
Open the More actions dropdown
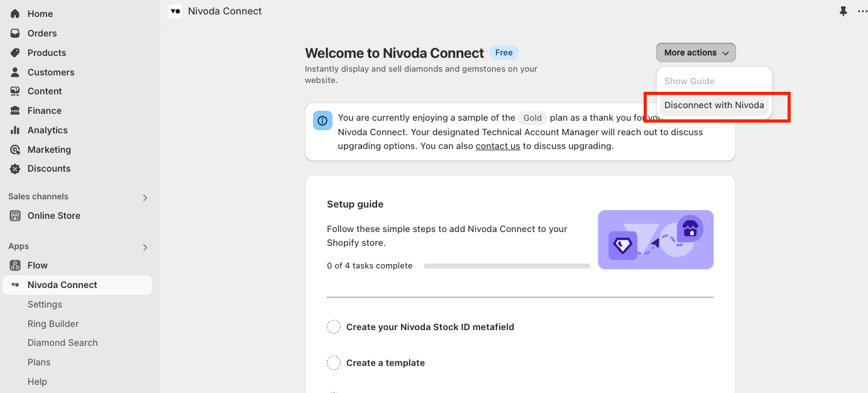pos(696,53)
